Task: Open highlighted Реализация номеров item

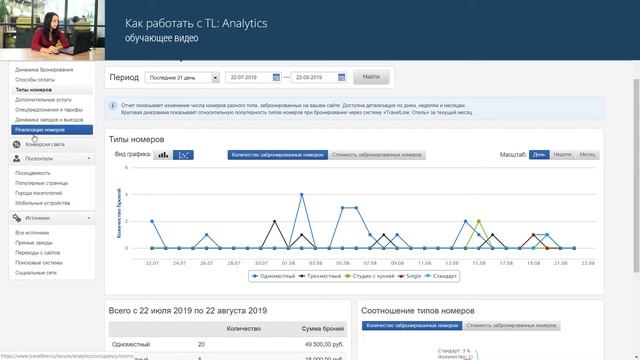Action: coord(52,130)
